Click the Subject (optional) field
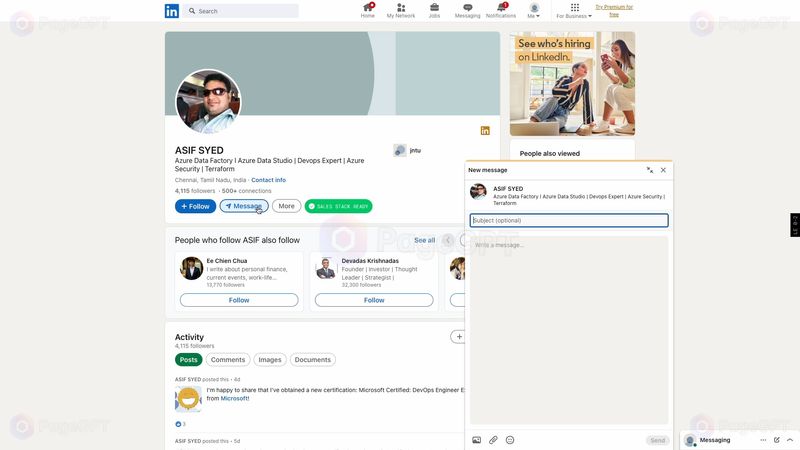The width and height of the screenshot is (800, 450). pyautogui.click(x=569, y=220)
